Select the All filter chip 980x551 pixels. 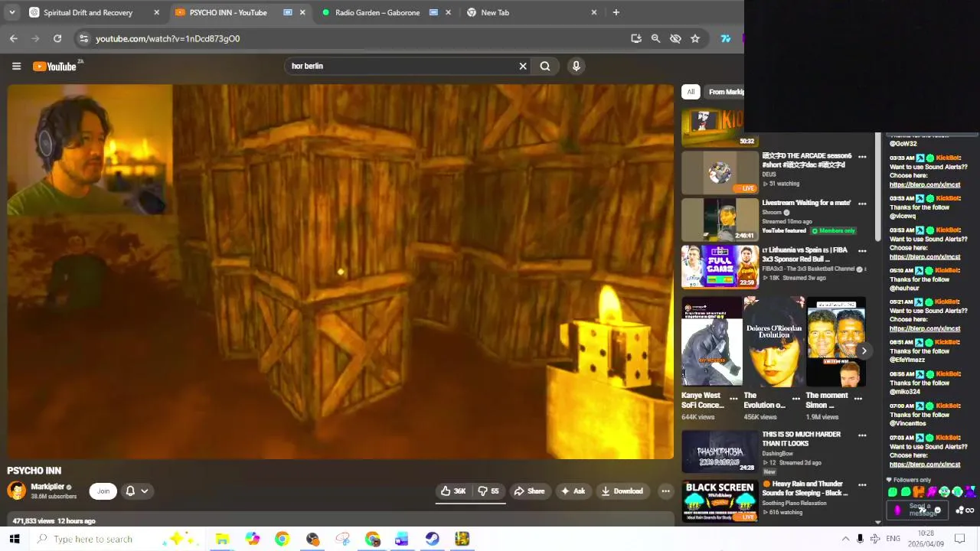pyautogui.click(x=691, y=92)
